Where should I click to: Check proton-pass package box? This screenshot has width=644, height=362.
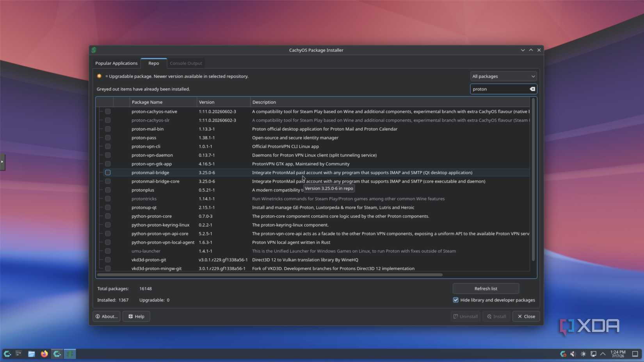pyautogui.click(x=108, y=138)
